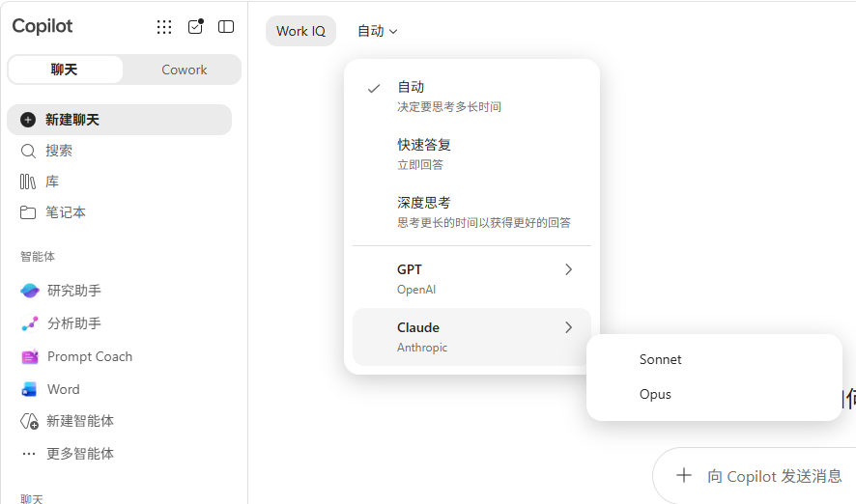856x504 pixels.
Task: Click the Word agent icon
Action: point(30,389)
